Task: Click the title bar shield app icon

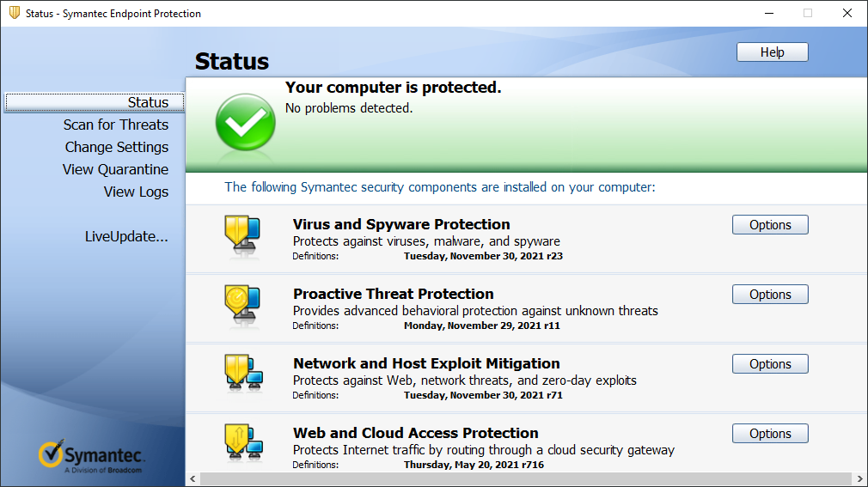Action: click(14, 13)
